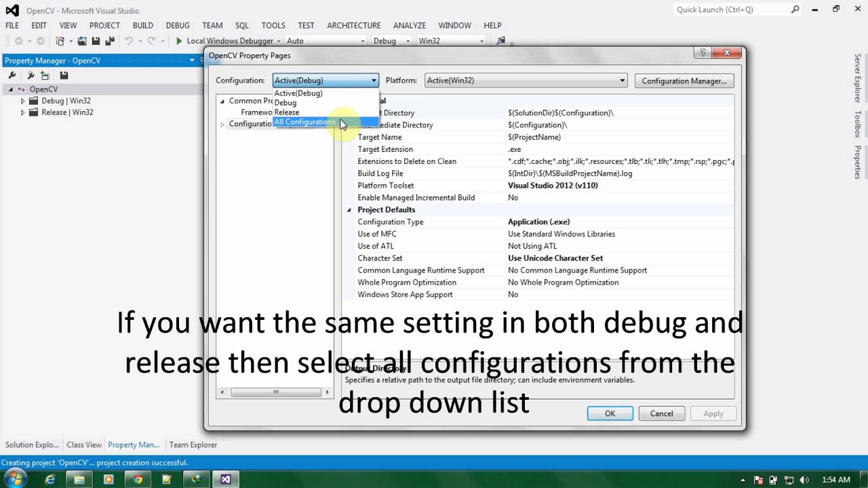This screenshot has height=488, width=868.
Task: Select Release in the configuration list
Action: coord(325,113)
